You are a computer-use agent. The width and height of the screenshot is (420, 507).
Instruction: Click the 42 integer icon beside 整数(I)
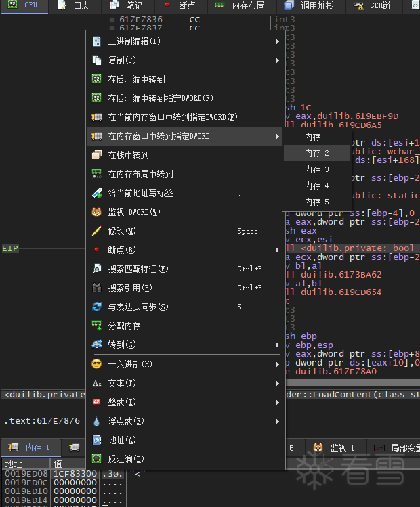tap(96, 402)
